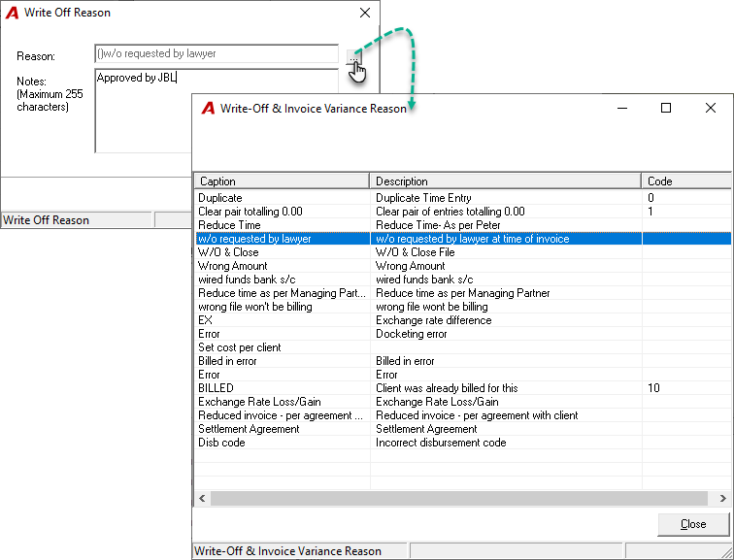Viewport: 734px width, 560px height.
Task: Click the code value 10 in the BILLED row
Action: pos(653,388)
